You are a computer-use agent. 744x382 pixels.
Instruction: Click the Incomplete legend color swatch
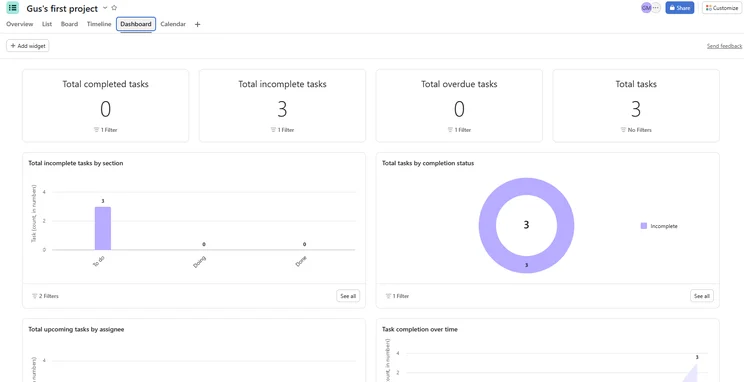point(643,226)
